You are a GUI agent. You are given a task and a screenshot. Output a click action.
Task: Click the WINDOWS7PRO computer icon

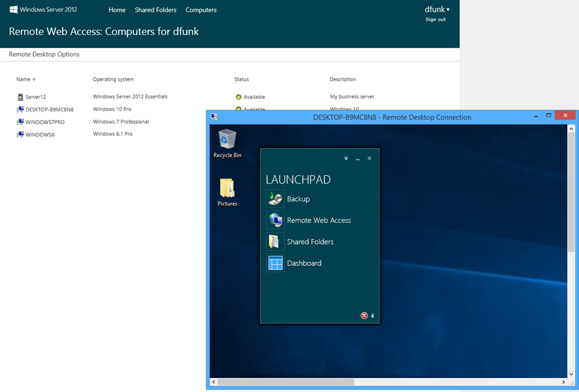click(20, 122)
